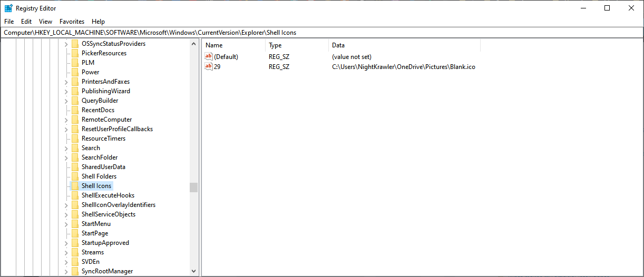Select the (Default) value name
644x277 pixels.
coord(226,56)
